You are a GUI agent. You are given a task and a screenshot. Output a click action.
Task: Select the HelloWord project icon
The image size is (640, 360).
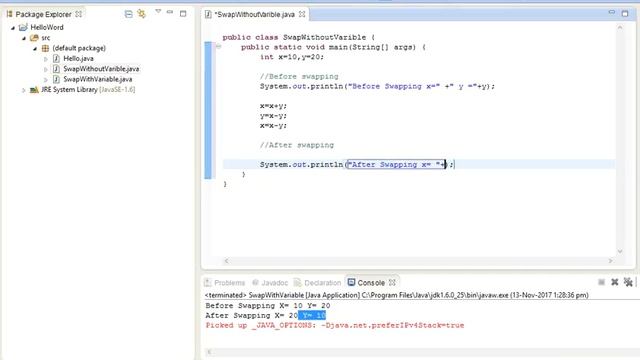click(23, 27)
